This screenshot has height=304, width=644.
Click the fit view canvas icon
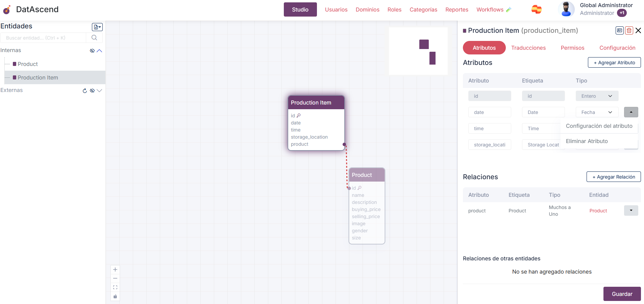(115, 287)
